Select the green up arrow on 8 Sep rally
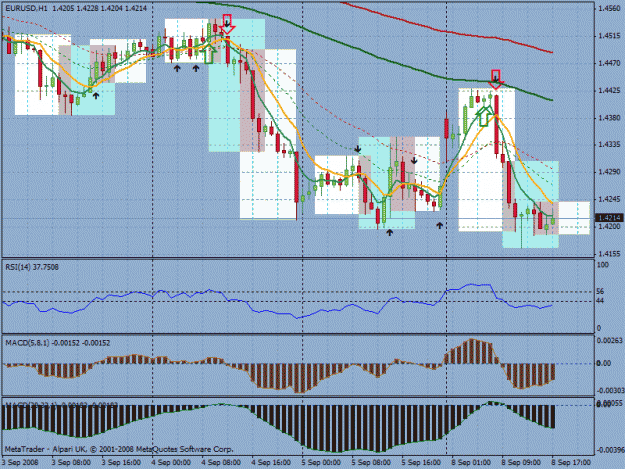This screenshot has width=625, height=469. pyautogui.click(x=483, y=116)
